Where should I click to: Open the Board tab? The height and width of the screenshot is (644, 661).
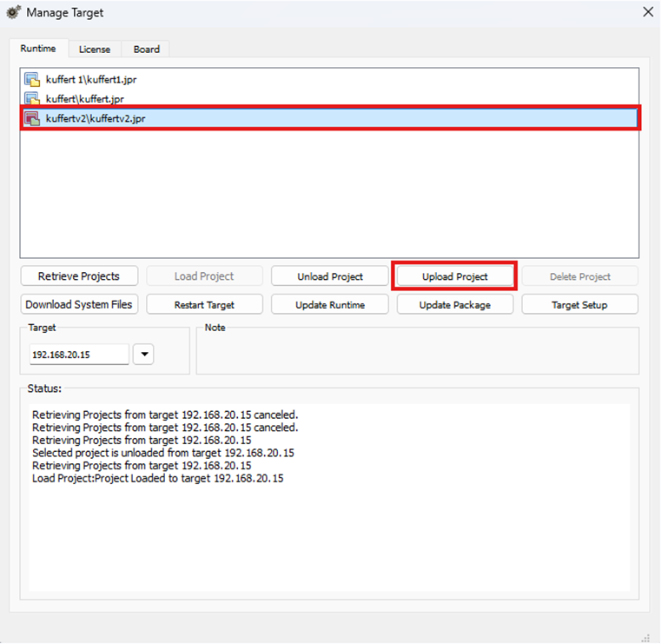(x=146, y=50)
